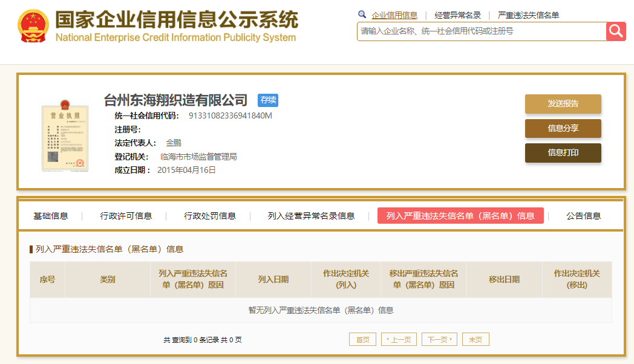The width and height of the screenshot is (634, 364).
Task: Click the 信息分享 button
Action: [563, 128]
